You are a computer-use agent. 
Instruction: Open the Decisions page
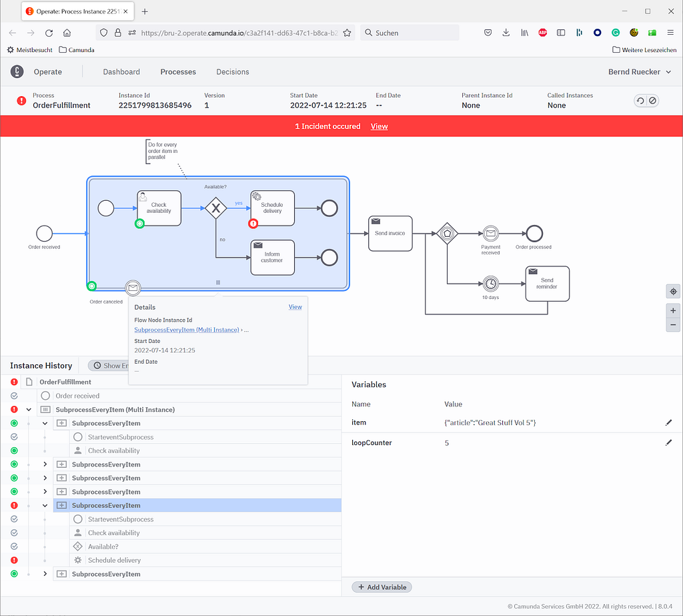tap(233, 72)
